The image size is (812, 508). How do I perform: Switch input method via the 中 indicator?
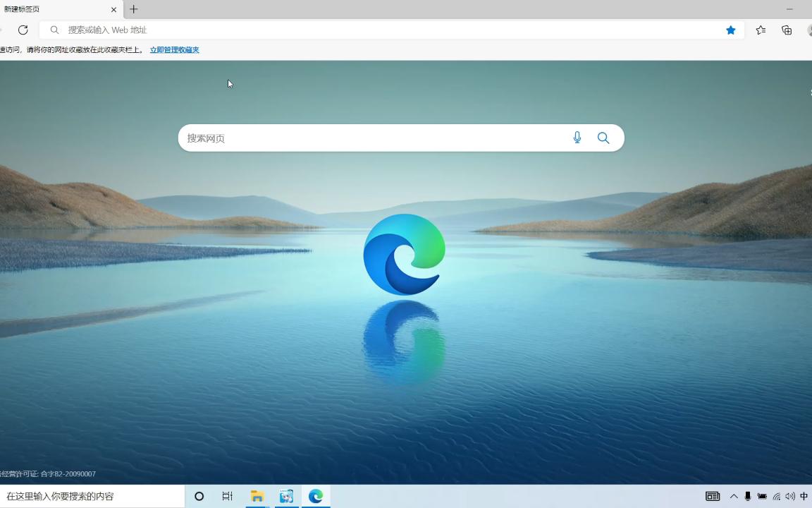coord(806,496)
